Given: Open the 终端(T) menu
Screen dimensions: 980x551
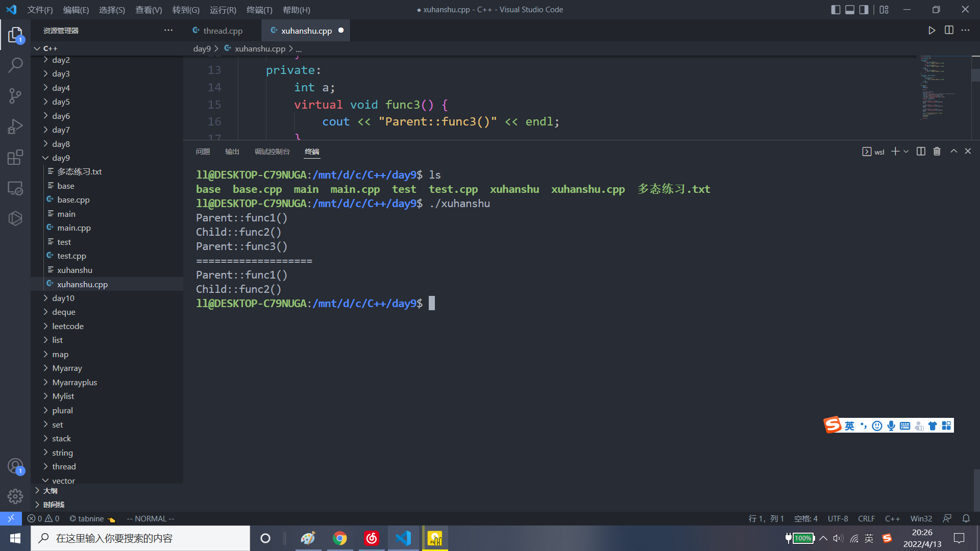Looking at the screenshot, I should pyautogui.click(x=259, y=10).
